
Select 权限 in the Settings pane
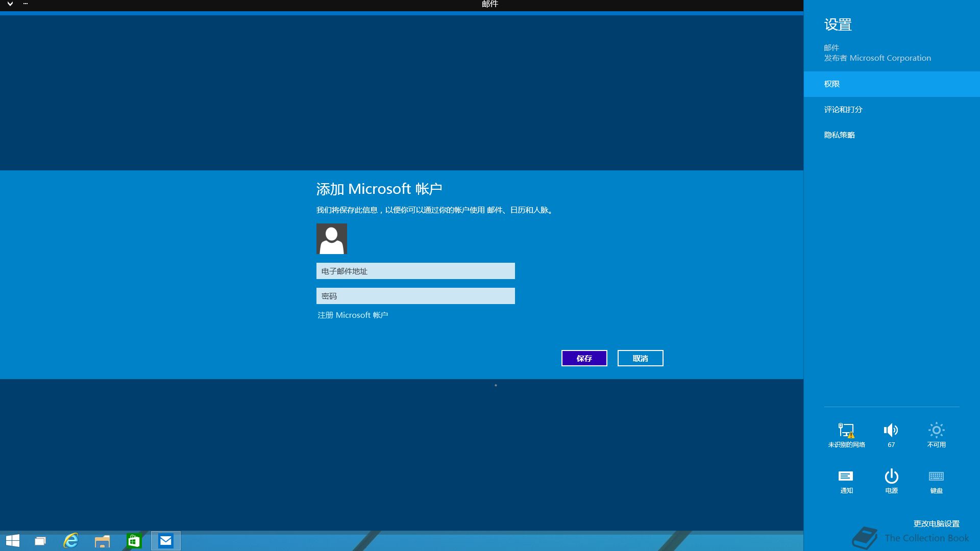892,84
